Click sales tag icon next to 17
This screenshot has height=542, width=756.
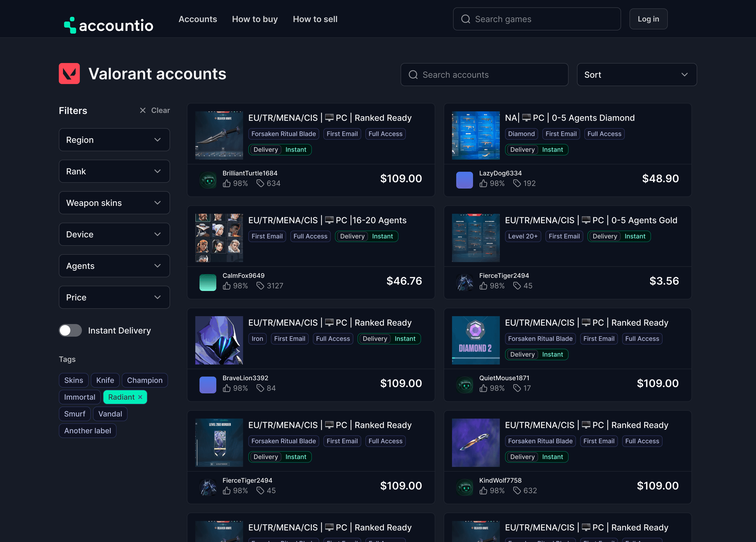coord(517,388)
